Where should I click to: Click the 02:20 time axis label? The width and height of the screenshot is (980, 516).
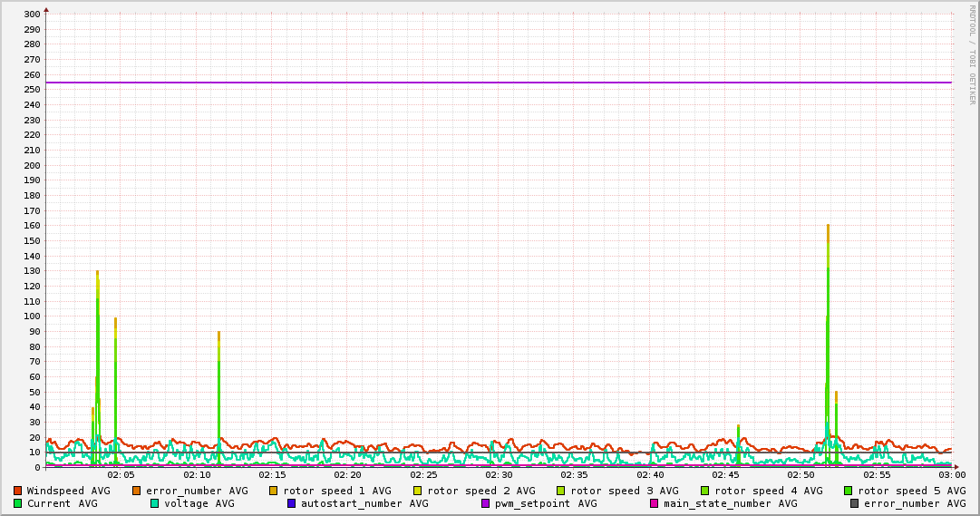[347, 475]
